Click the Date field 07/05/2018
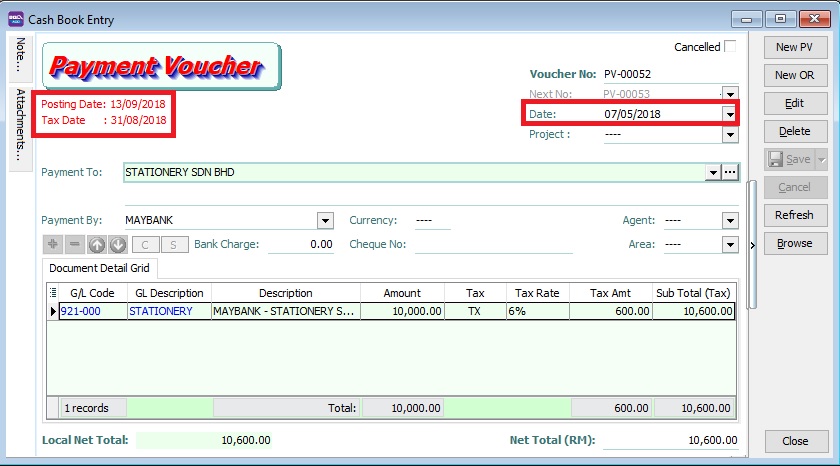The image size is (840, 466). [662, 114]
